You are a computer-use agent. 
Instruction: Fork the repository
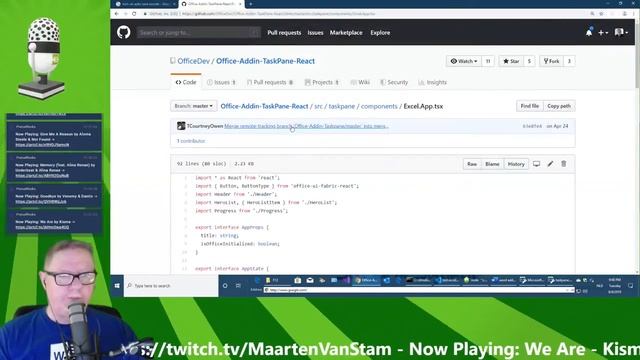click(x=551, y=61)
